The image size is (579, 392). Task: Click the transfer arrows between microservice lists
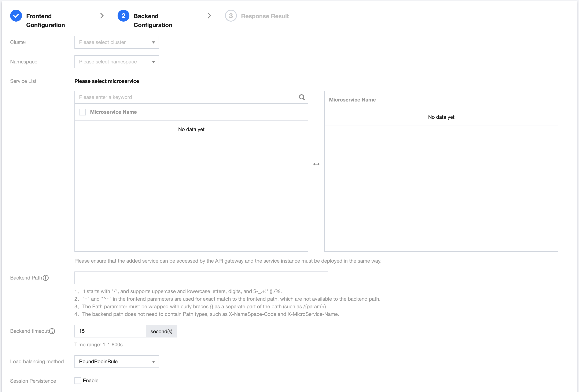[316, 164]
